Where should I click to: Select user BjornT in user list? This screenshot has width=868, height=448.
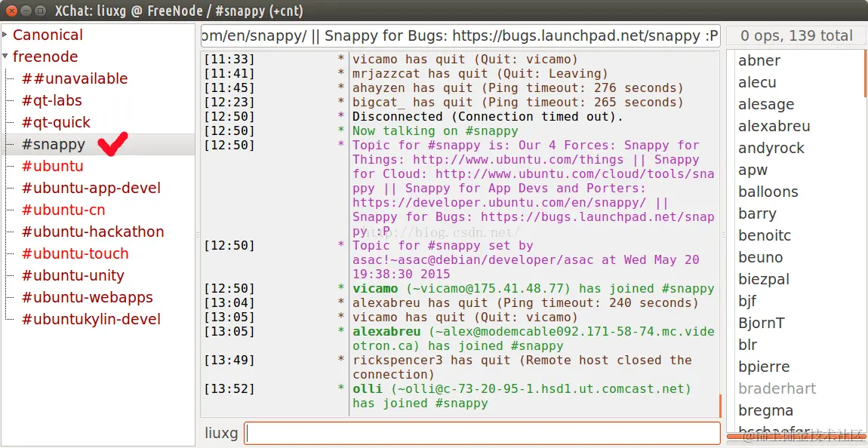(761, 323)
